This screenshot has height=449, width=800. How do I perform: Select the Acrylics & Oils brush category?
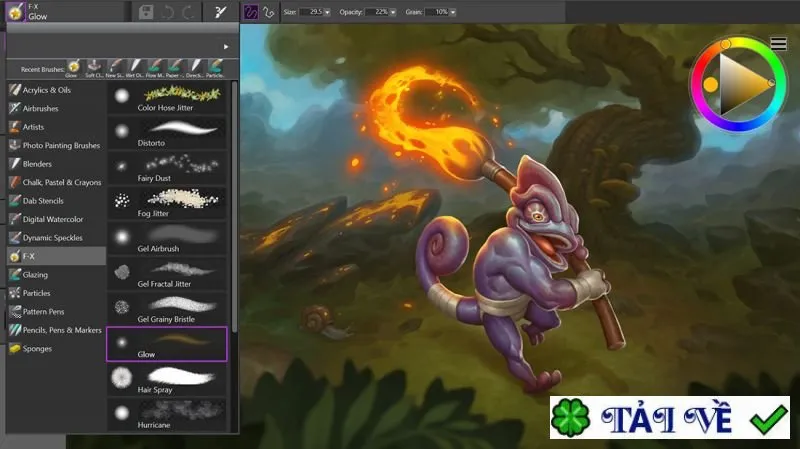click(56, 90)
